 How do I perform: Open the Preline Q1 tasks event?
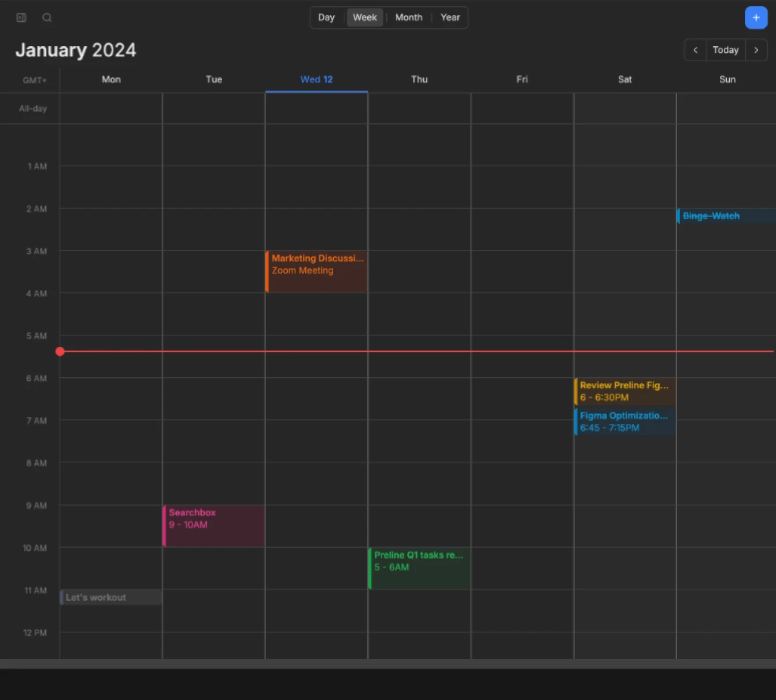[x=419, y=568]
